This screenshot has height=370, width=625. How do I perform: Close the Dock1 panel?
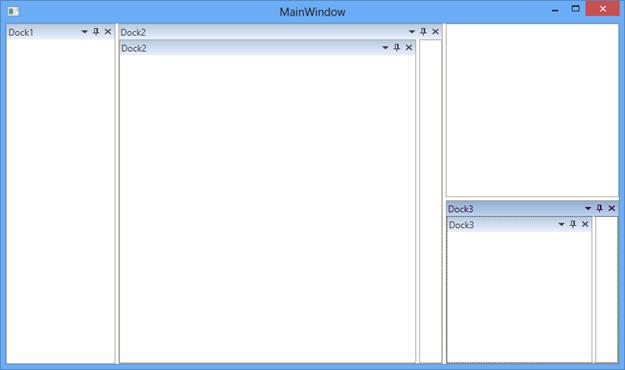click(108, 31)
